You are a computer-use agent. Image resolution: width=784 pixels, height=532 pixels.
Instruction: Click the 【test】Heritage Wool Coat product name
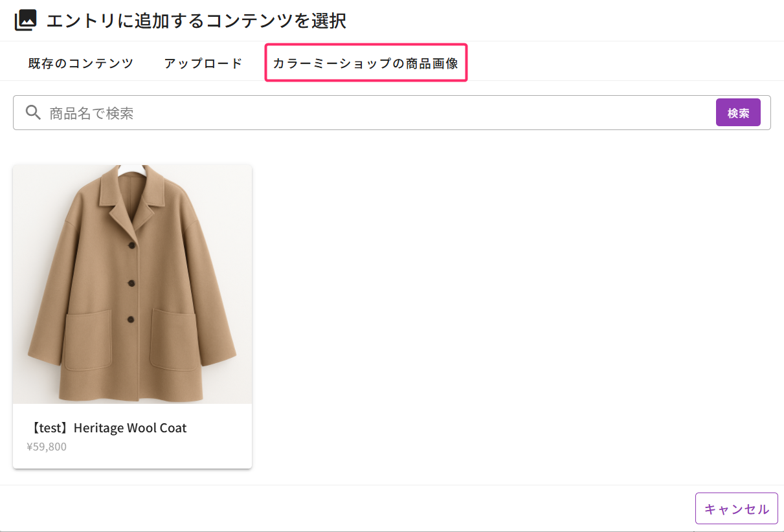(x=107, y=428)
